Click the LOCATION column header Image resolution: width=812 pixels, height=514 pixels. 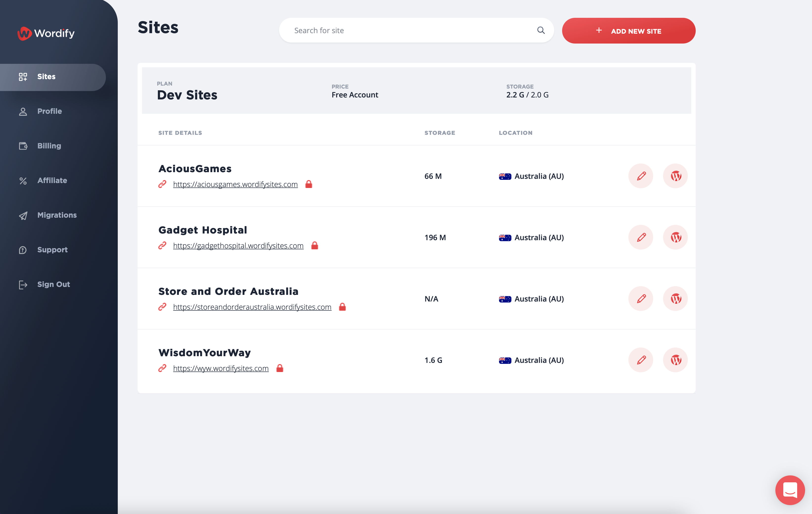516,133
